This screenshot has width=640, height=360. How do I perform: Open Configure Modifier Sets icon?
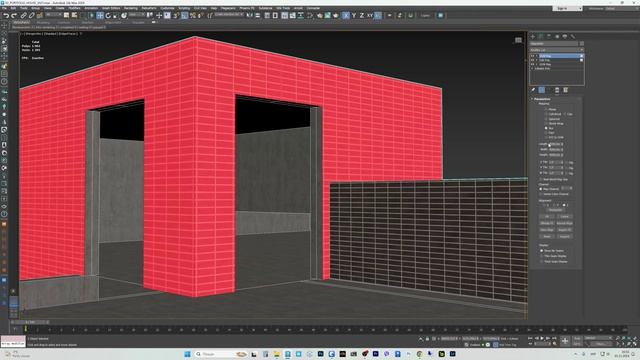point(565,90)
